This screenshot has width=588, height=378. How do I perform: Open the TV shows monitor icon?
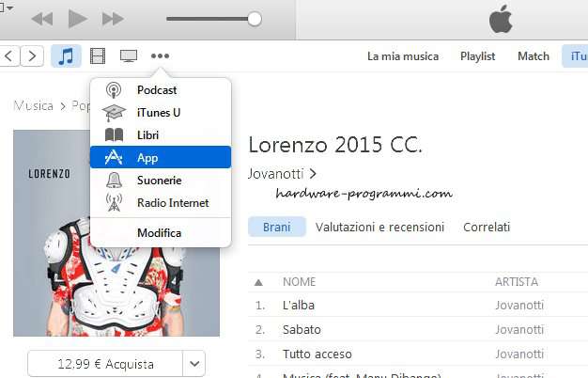[129, 55]
